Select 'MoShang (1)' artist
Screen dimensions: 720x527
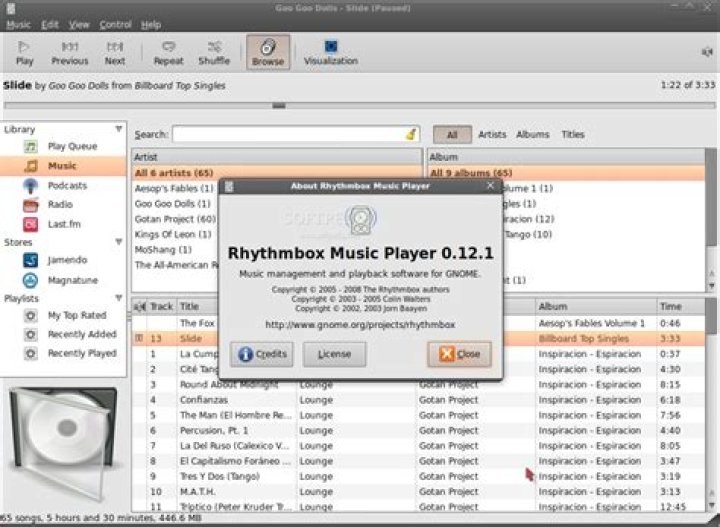(x=163, y=250)
